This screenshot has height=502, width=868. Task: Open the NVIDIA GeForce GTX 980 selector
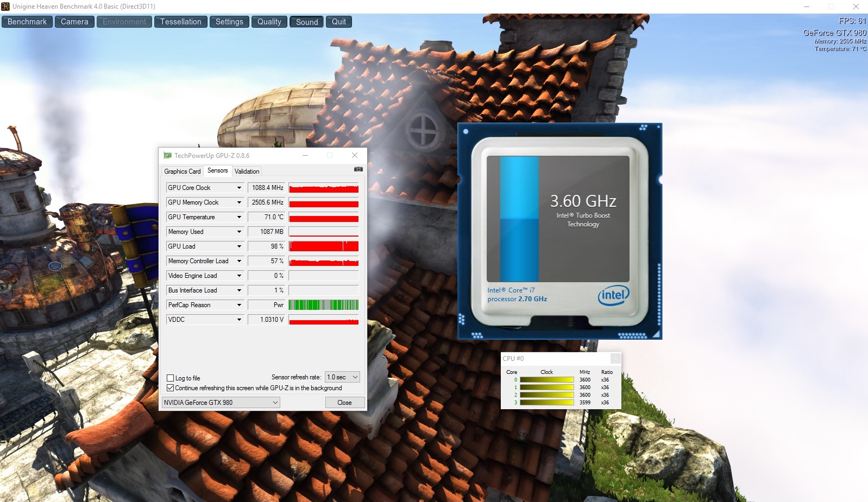pos(221,403)
